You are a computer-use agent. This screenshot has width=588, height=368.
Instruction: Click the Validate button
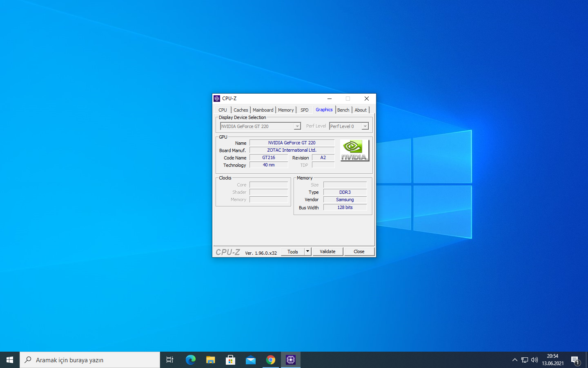pyautogui.click(x=327, y=251)
